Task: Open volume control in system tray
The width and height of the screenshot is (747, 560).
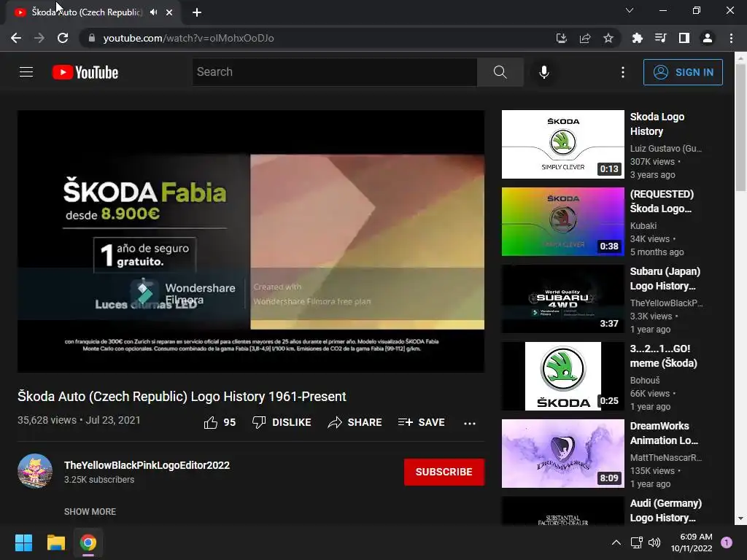Action: [x=654, y=542]
